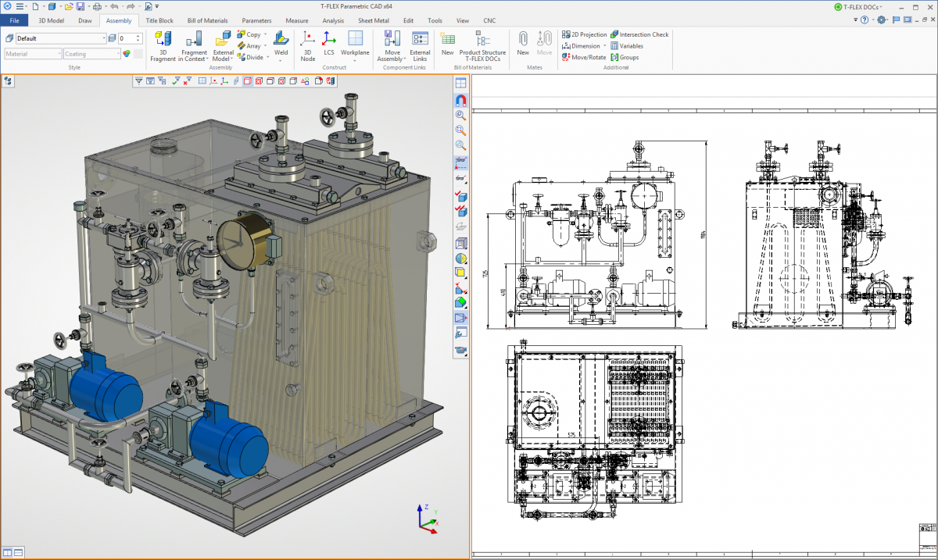Click the layer level number field
The width and height of the screenshot is (938, 560).
click(126, 38)
